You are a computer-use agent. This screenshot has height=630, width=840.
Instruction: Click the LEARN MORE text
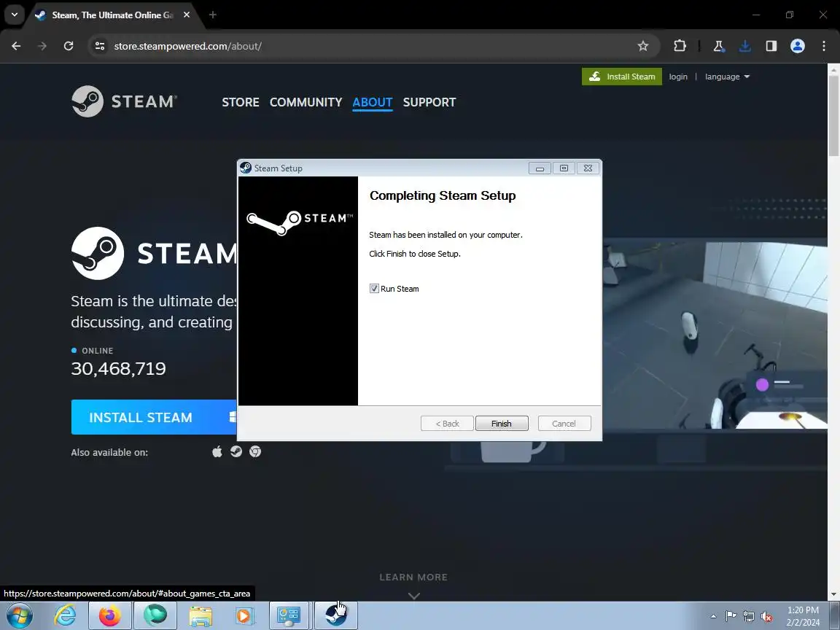click(413, 577)
